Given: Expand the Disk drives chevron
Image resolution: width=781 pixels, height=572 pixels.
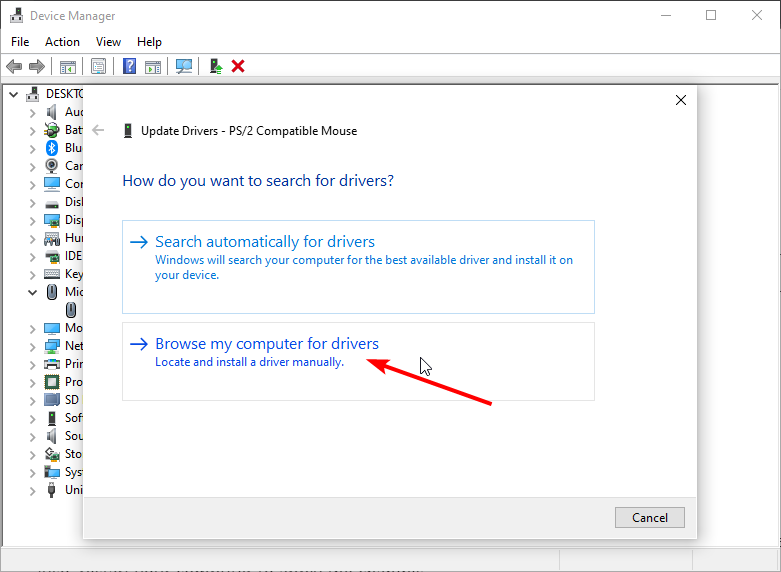Looking at the screenshot, I should pos(32,203).
